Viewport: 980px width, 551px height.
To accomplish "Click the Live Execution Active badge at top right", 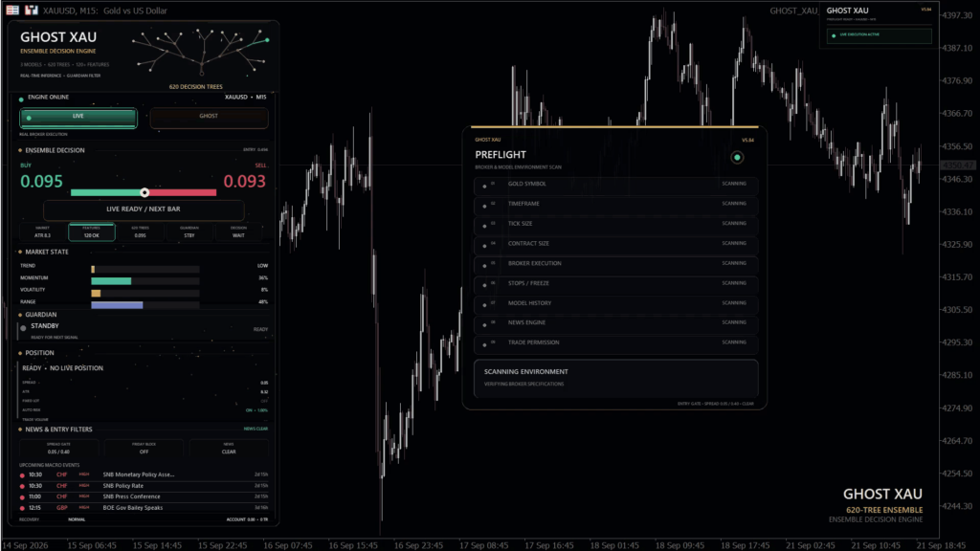I will [x=879, y=35].
